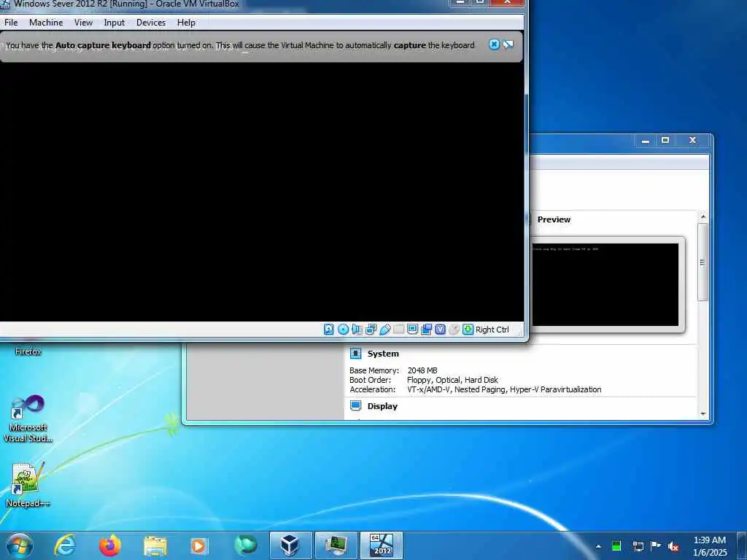Click the optical disk indicator in VM status bar

coord(343,330)
